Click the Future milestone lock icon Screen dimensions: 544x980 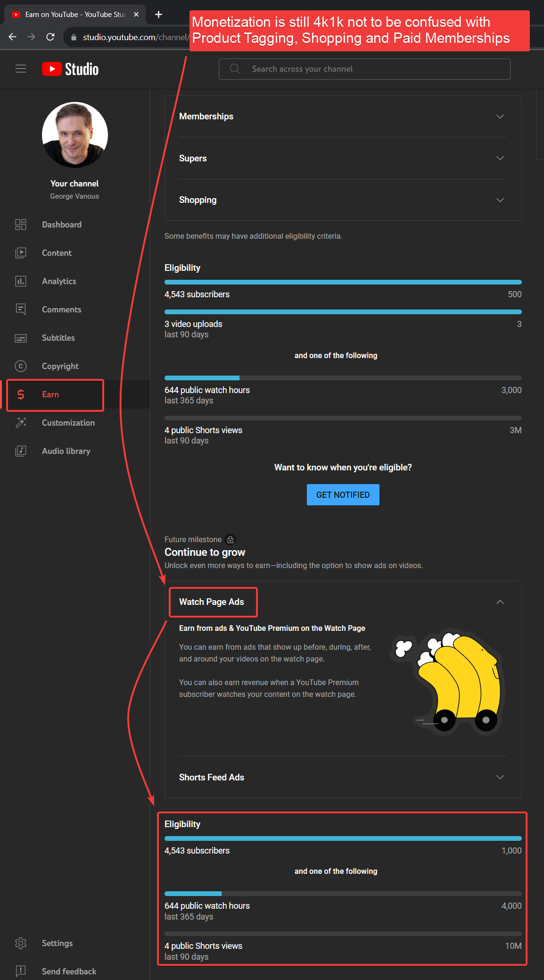click(231, 539)
